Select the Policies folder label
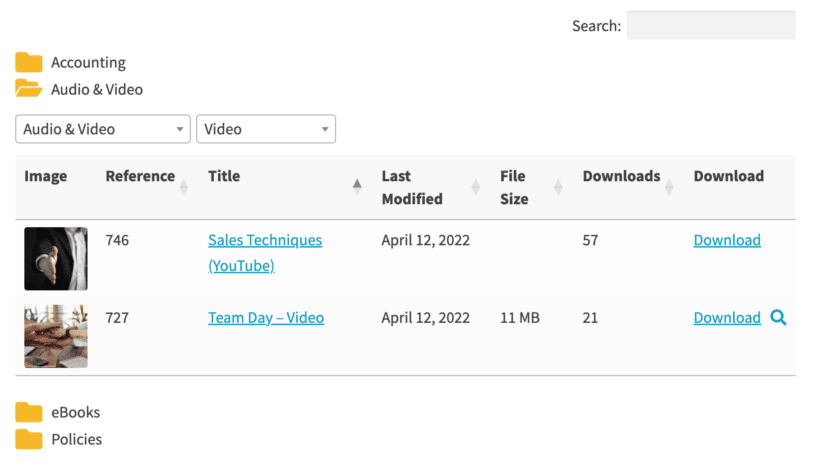This screenshot has height=468, width=820. (76, 439)
